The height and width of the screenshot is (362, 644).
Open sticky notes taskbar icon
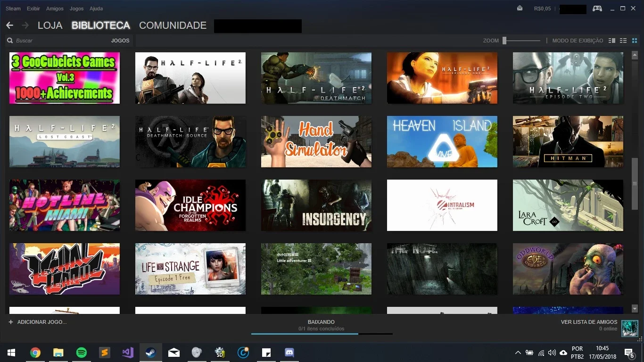[x=266, y=352]
